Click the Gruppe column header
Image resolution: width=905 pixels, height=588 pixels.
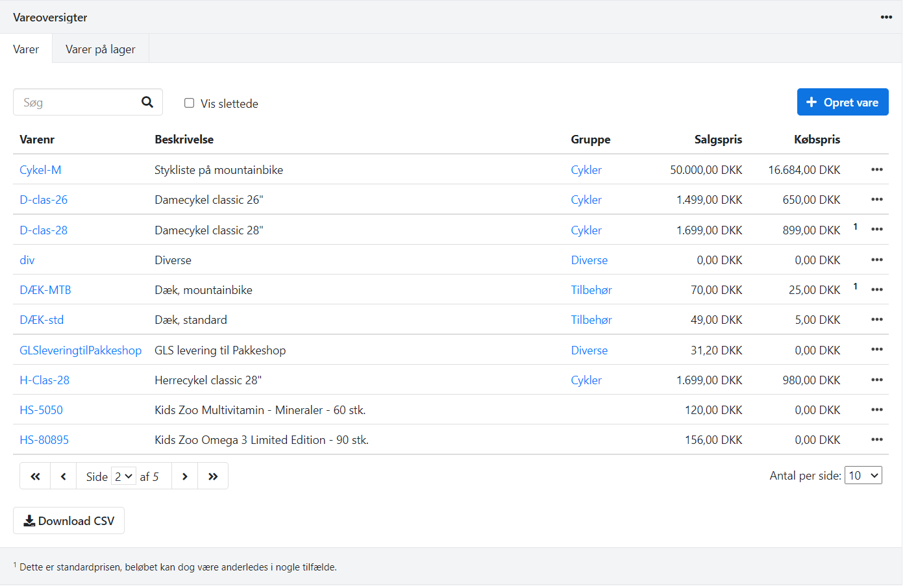point(590,140)
